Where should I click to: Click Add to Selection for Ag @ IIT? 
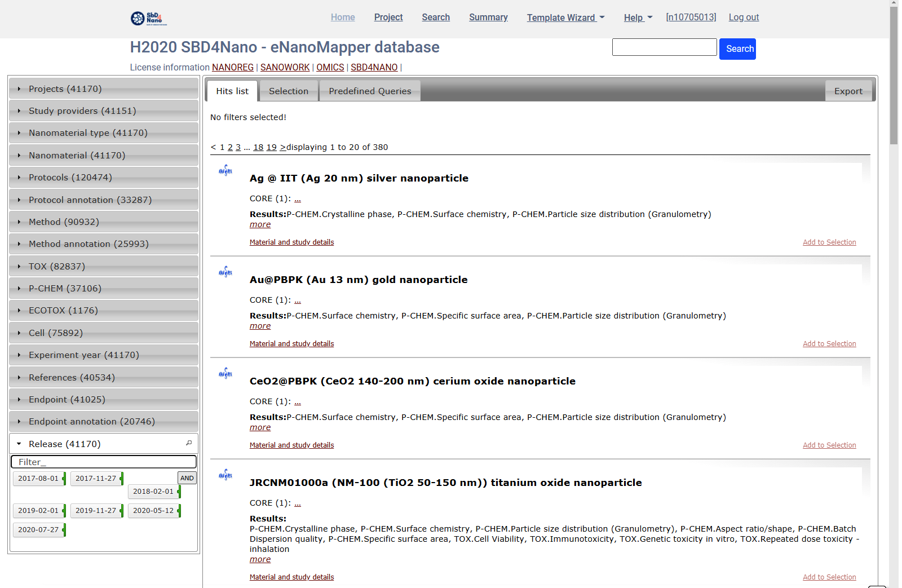click(829, 242)
